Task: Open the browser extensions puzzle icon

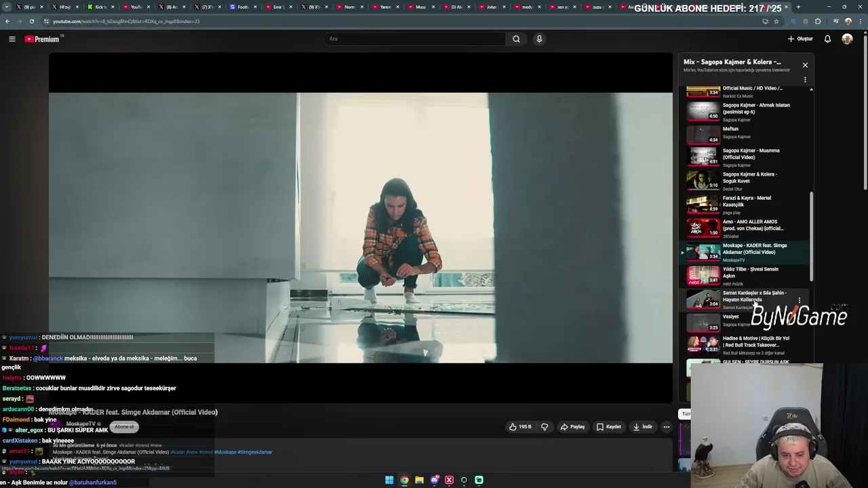Action: pyautogui.click(x=818, y=21)
